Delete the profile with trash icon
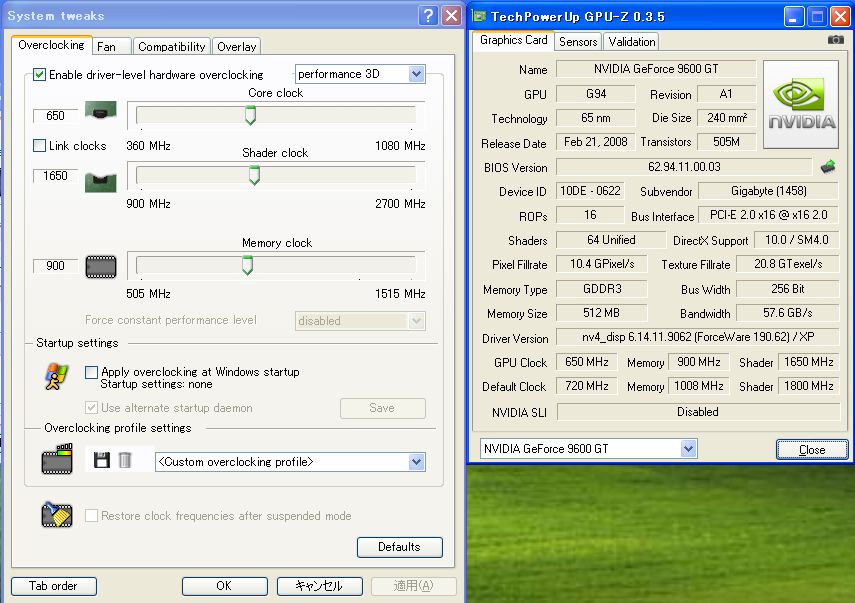 [x=125, y=461]
